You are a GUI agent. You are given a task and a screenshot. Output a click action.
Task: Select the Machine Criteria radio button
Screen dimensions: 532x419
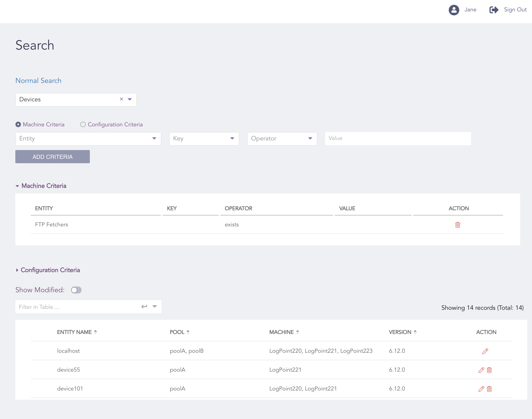pos(18,124)
